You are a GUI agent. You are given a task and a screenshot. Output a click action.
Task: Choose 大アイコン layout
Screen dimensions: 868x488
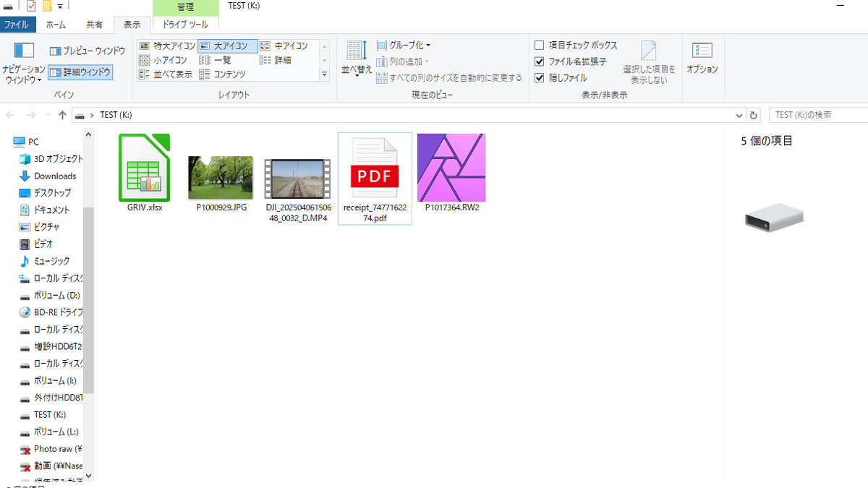[x=227, y=46]
